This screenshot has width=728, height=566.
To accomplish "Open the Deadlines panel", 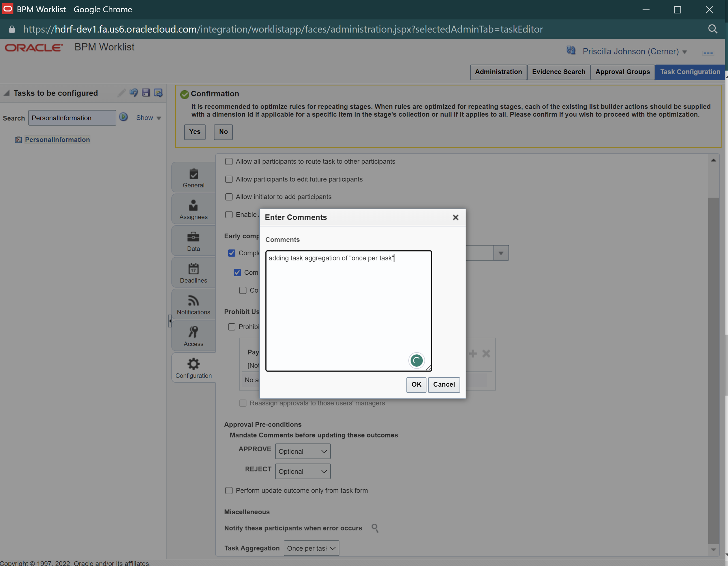I will coord(193,272).
